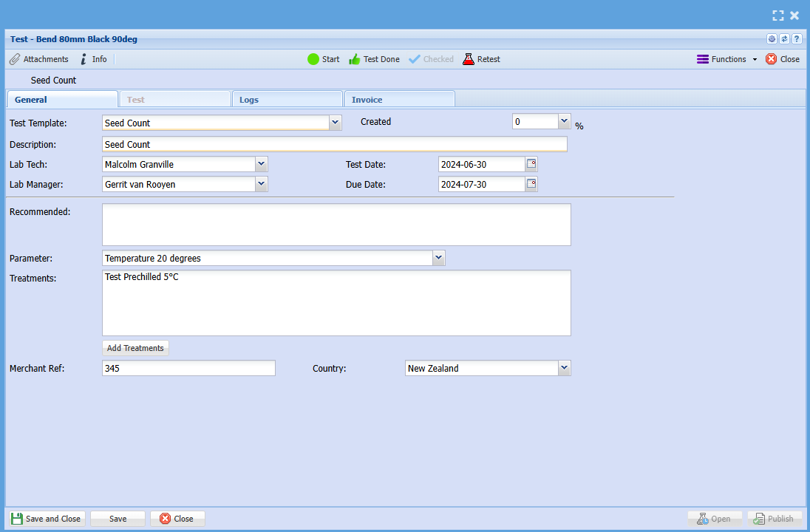Click the refresh arrows icon in title bar

tap(784, 39)
